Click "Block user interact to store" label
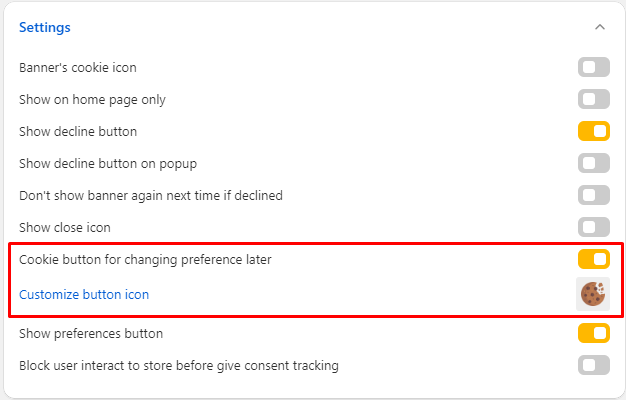Screen dimensions: 626x400 [179, 365]
